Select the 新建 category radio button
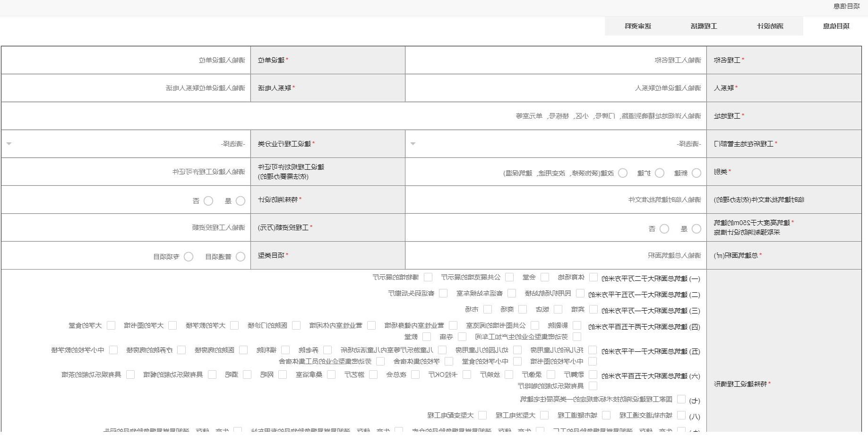The height and width of the screenshot is (436, 868). pos(696,173)
